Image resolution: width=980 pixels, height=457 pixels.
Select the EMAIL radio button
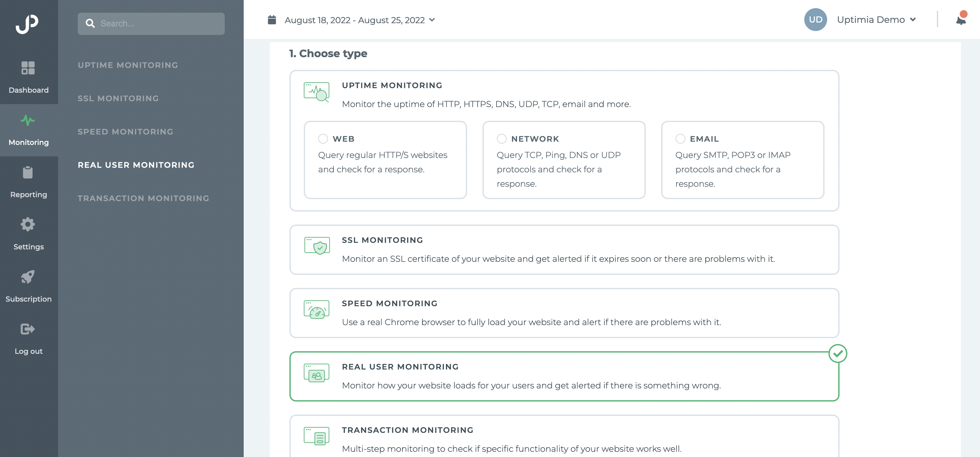(x=680, y=139)
